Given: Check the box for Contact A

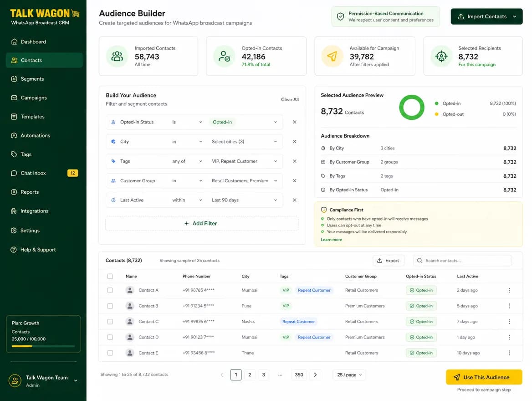Looking at the screenshot, I should (110, 290).
